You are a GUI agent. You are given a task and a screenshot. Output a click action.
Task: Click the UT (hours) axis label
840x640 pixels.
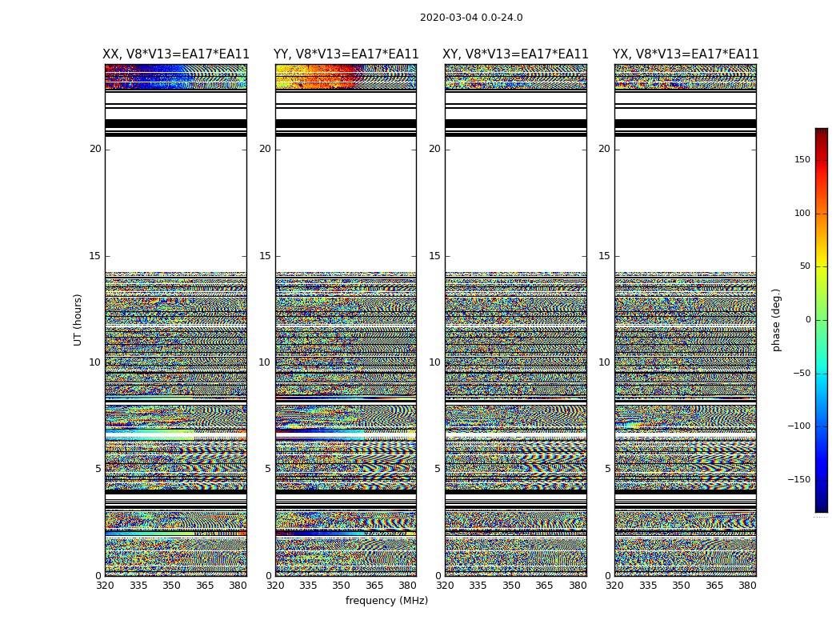pyautogui.click(x=78, y=319)
